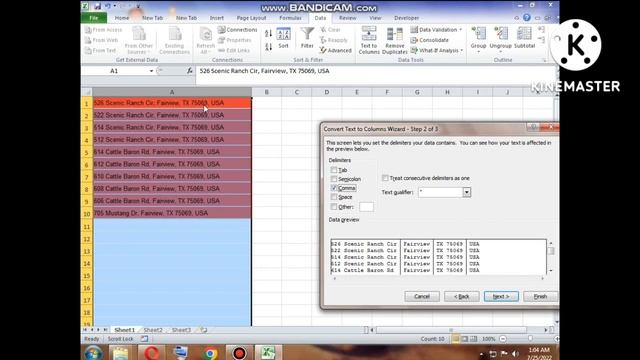Select the Sheet3 tab
The width and height of the screenshot is (640, 360).
click(x=181, y=330)
